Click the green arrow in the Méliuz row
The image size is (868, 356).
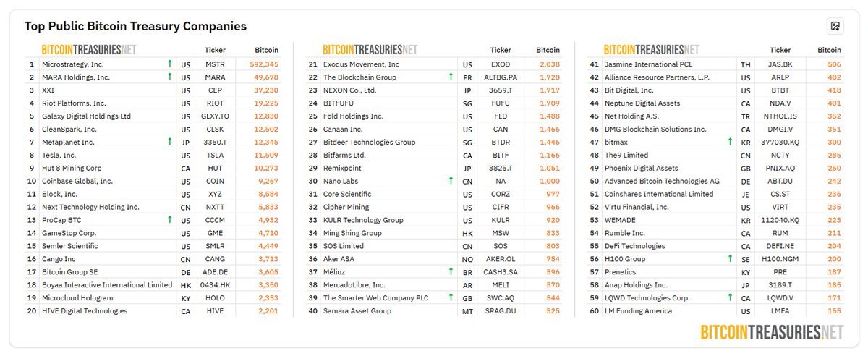tap(451, 272)
